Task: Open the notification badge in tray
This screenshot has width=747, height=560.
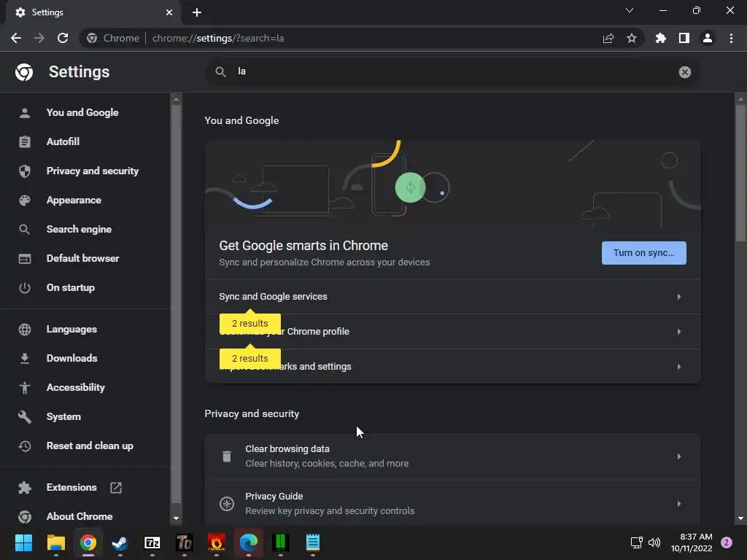Action: click(727, 542)
